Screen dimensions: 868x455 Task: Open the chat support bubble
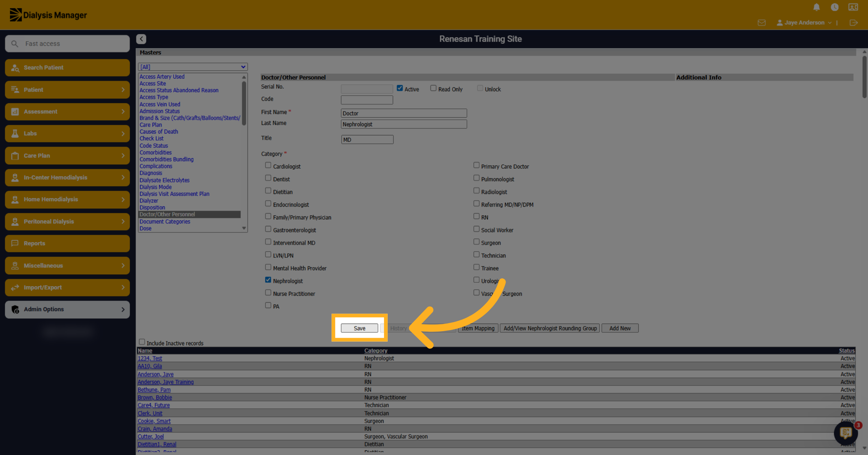point(846,433)
